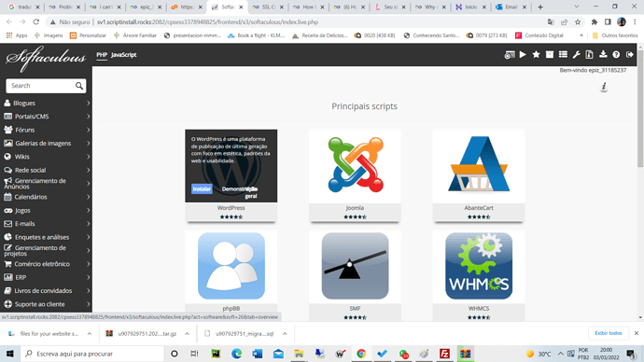Select the Joomla script thumbnail
Viewport: 644px width, 362px height.
(356, 165)
